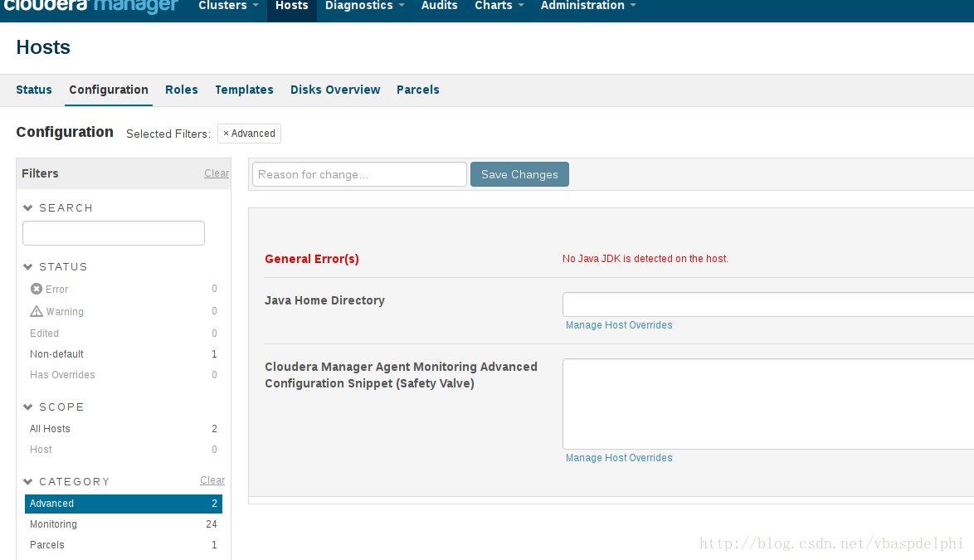This screenshot has width=974, height=560.
Task: Manage Host Overrides for Safety Valve snippet
Action: click(619, 458)
